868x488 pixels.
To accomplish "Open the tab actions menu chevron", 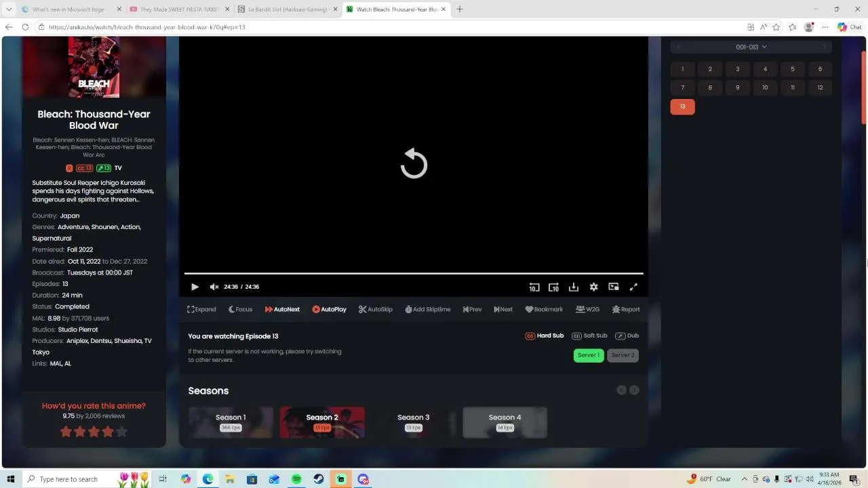I will pos(9,9).
